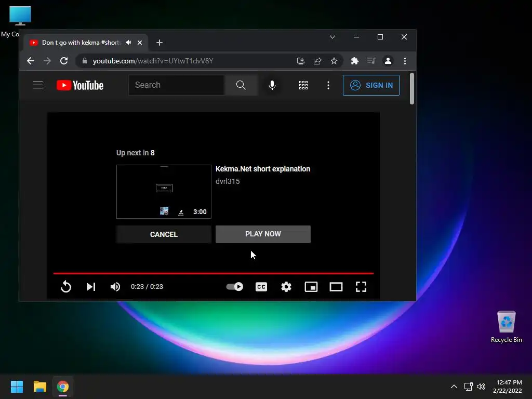Screen dimensions: 532x399
Task: Show hidden tray icons chevron
Action: tap(454, 387)
